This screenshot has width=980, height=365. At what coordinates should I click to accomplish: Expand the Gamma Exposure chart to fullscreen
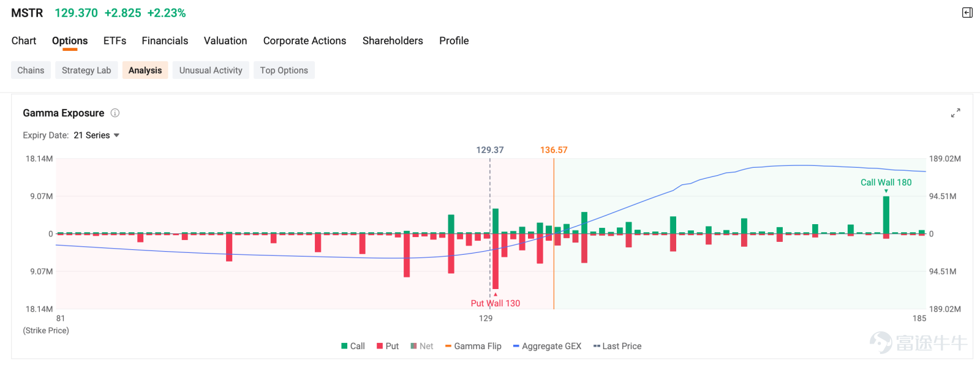click(956, 113)
